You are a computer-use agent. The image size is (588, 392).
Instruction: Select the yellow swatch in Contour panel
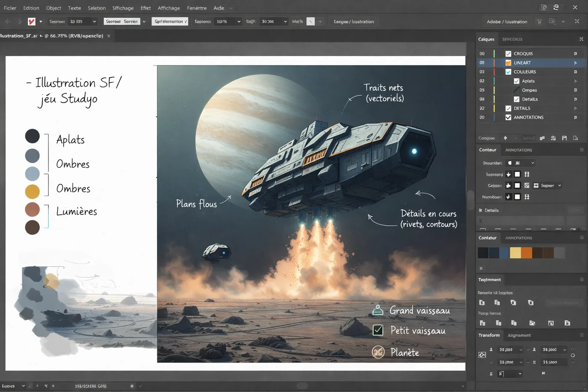(515, 253)
